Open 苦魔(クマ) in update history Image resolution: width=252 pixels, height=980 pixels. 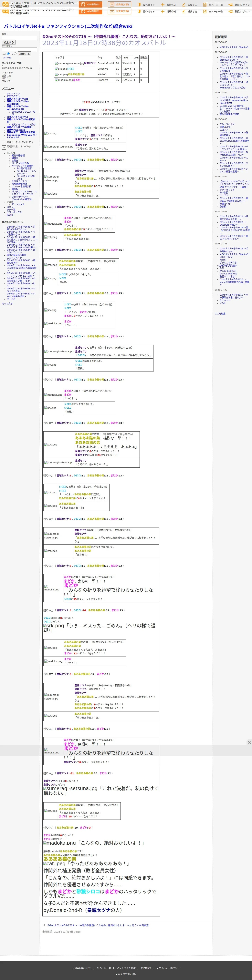[x=225, y=204]
